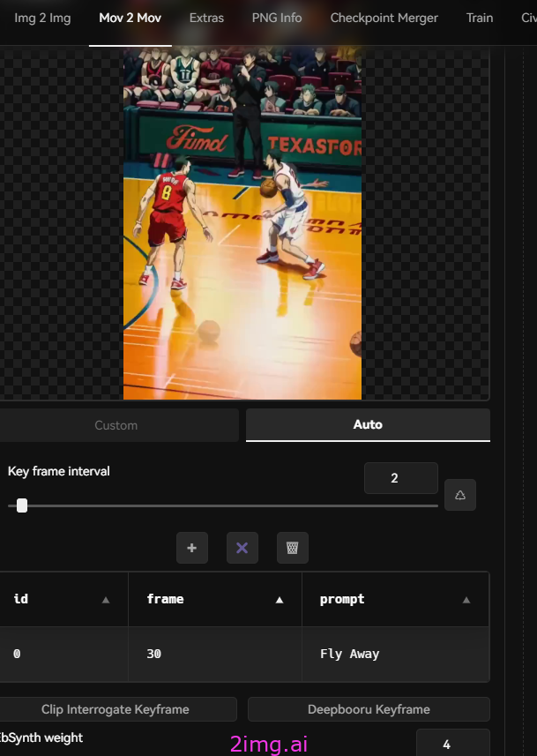
Task: Go to Checkpoint Merger tab
Action: [x=384, y=19]
